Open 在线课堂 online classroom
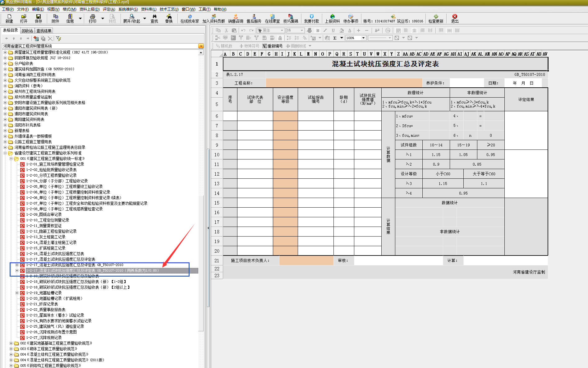The height and width of the screenshot is (368, 588). point(272,19)
